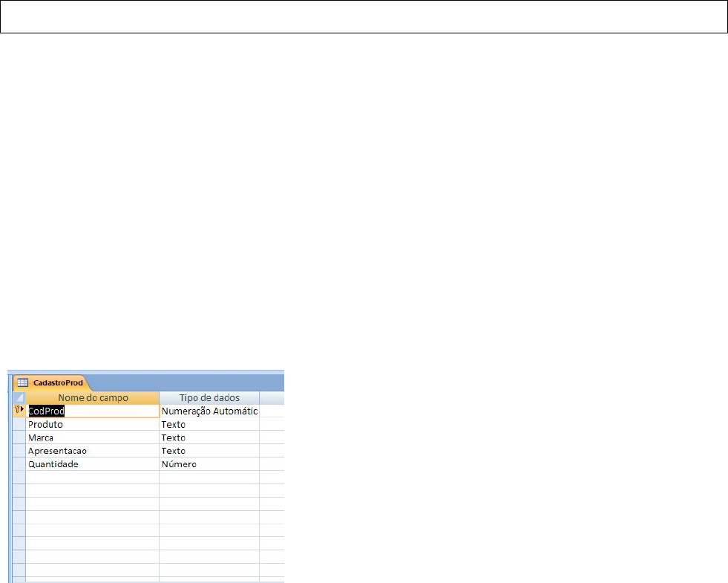Select the row selector for the Quantidade field
Viewport: 728px width, 583px height.
pyautogui.click(x=19, y=464)
